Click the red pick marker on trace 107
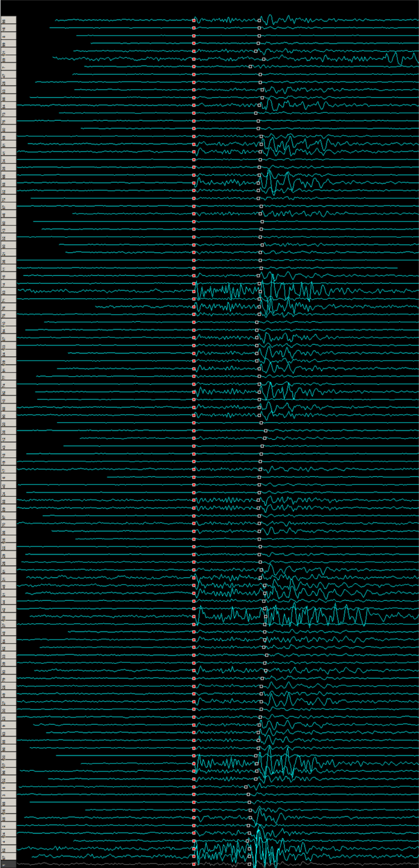This screenshot has width=419, height=868. click(194, 764)
